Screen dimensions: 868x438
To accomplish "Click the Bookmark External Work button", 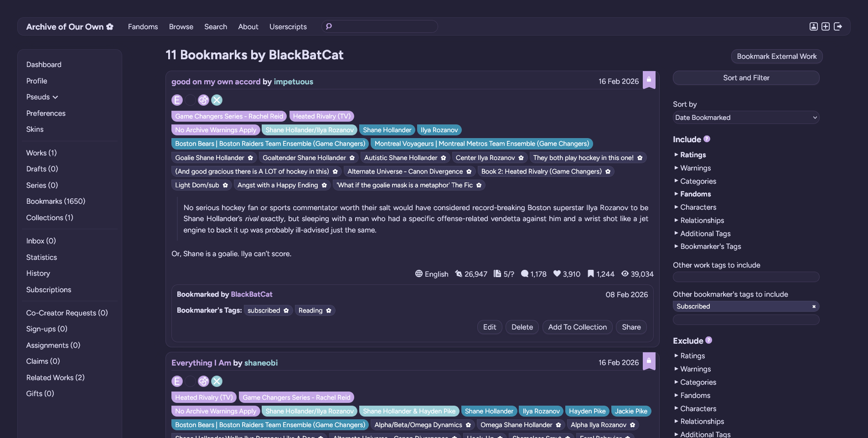I will pyautogui.click(x=776, y=57).
